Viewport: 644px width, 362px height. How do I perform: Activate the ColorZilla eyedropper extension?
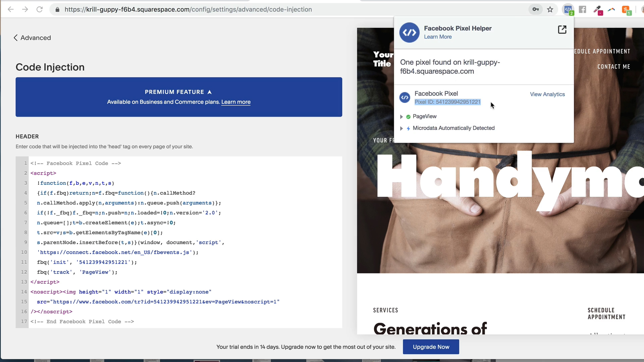point(597,10)
